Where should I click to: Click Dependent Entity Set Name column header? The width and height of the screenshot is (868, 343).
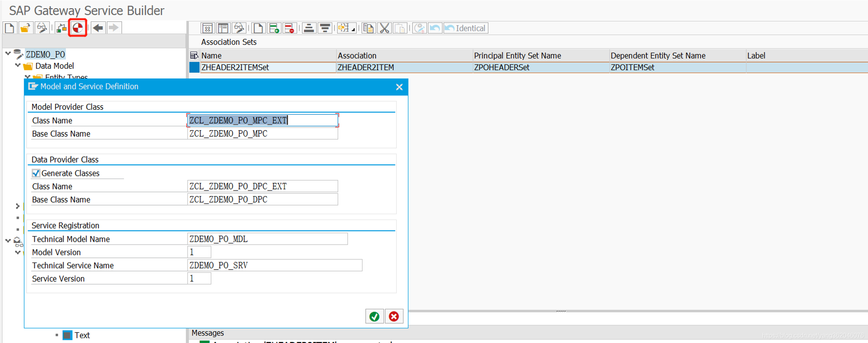click(677, 56)
